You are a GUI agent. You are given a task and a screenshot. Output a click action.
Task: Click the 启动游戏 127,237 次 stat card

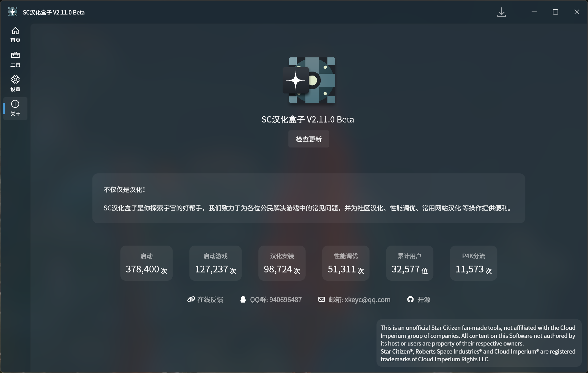[x=215, y=263]
